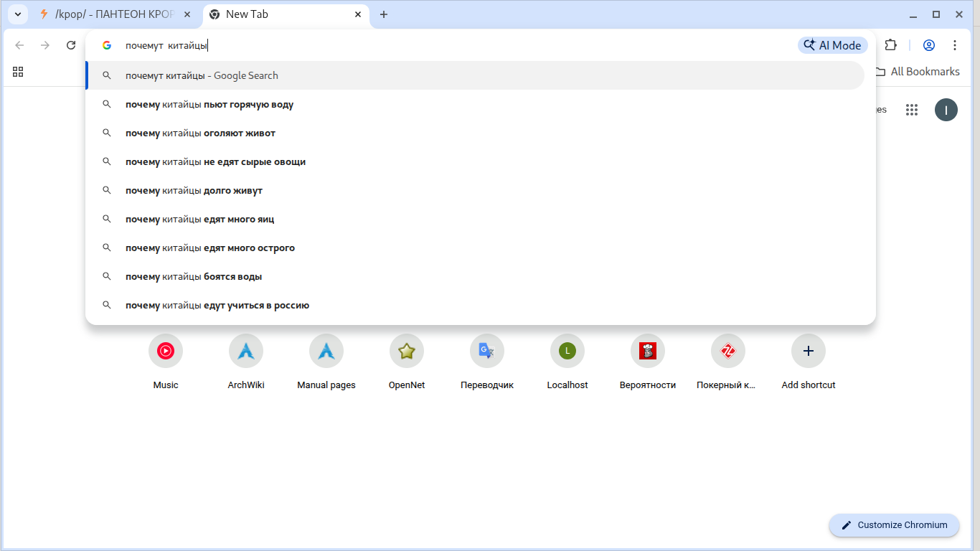Open the Chromium three-dot menu
Image resolution: width=980 pixels, height=551 pixels.
[x=955, y=45]
